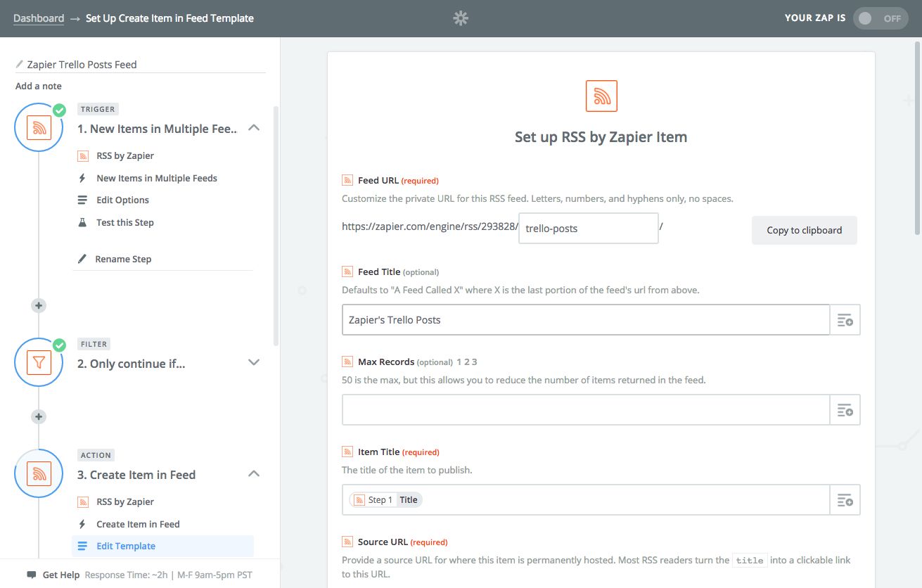922x588 pixels.
Task: Go back to Dashboard link
Action: 39,18
